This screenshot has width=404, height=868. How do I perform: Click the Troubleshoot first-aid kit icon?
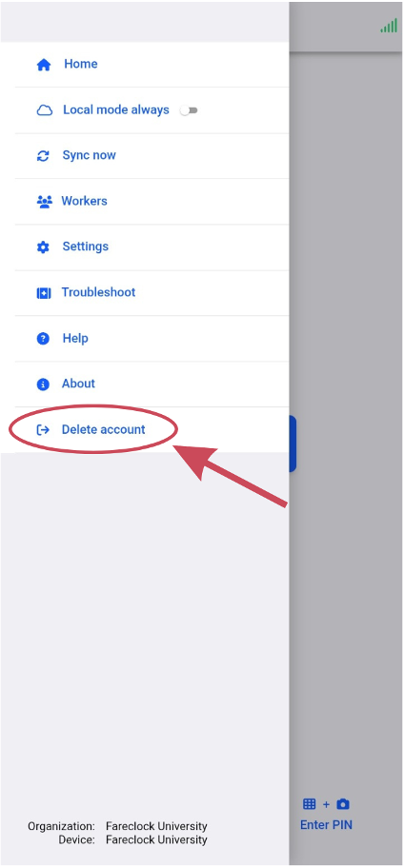[43, 293]
